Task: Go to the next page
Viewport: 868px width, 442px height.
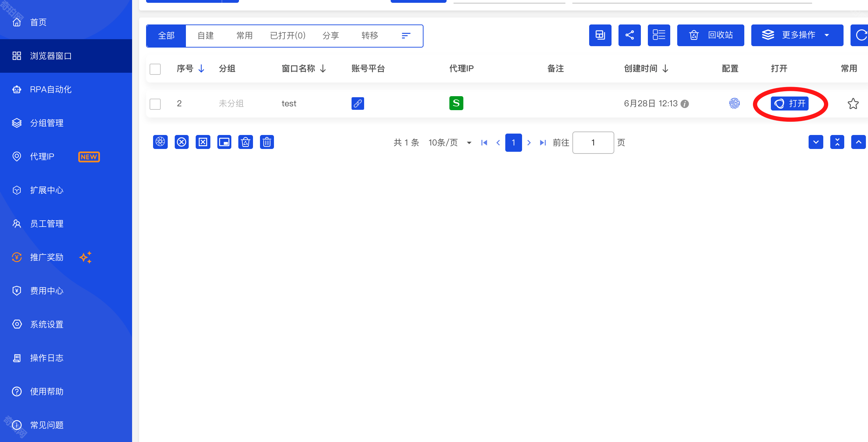Action: click(x=529, y=143)
